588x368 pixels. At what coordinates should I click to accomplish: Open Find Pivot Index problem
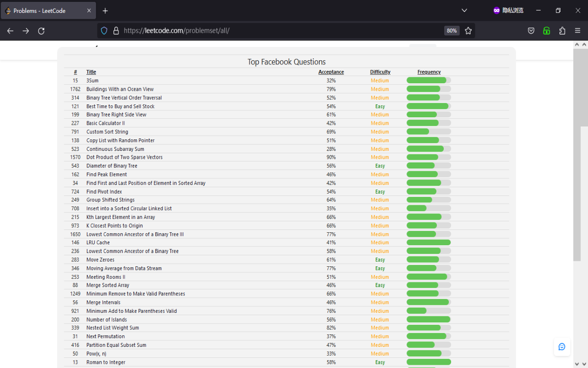[x=104, y=192]
